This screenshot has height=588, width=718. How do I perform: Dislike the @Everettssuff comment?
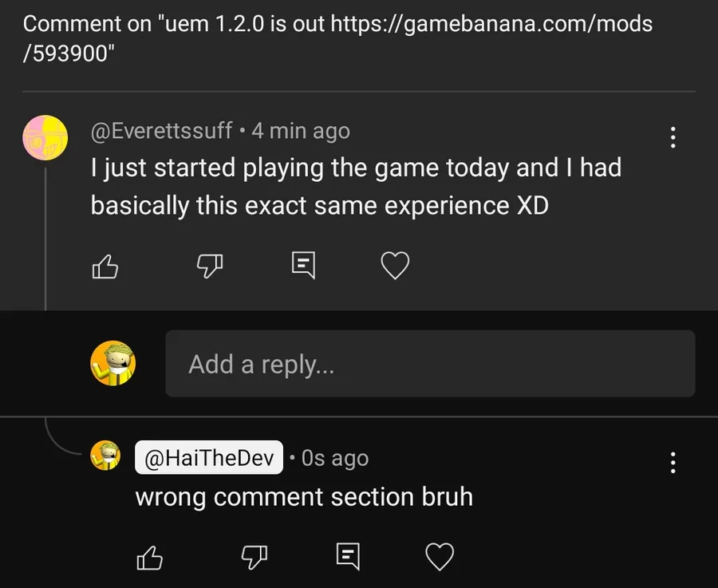pyautogui.click(x=207, y=266)
